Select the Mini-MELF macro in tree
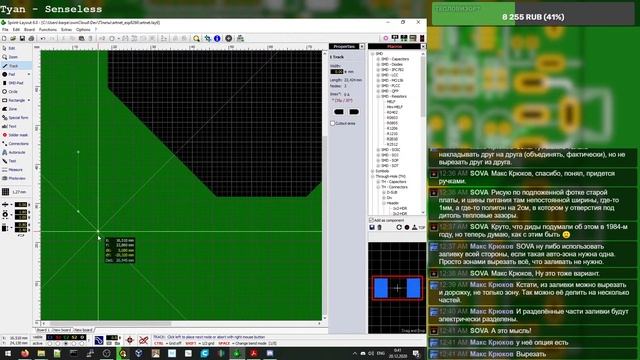The image size is (640, 360). click(395, 107)
